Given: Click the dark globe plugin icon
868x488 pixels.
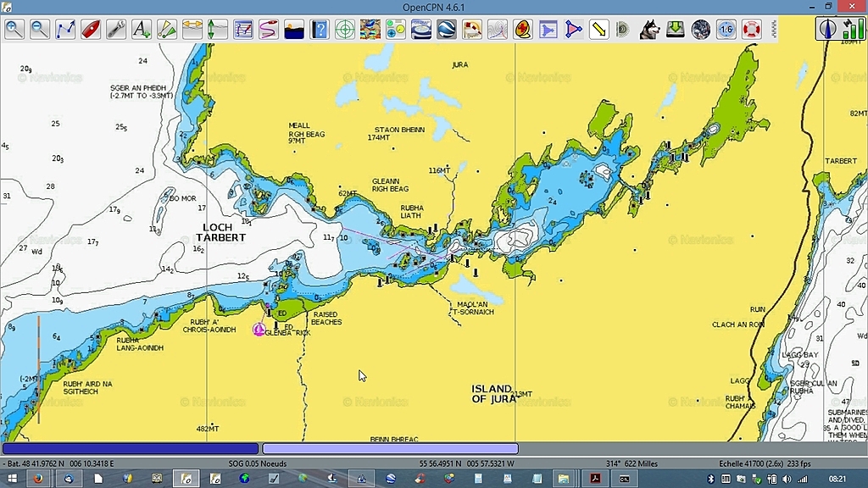Looking at the screenshot, I should tap(701, 30).
